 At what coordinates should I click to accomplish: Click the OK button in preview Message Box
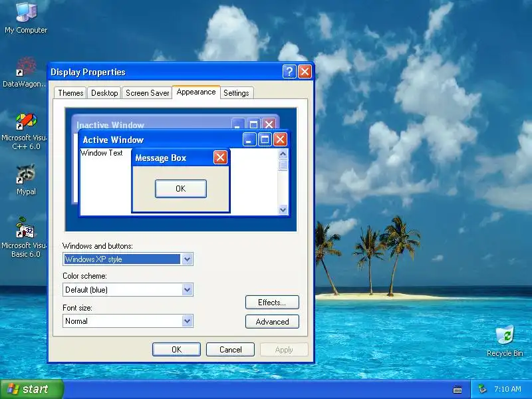pyautogui.click(x=180, y=189)
